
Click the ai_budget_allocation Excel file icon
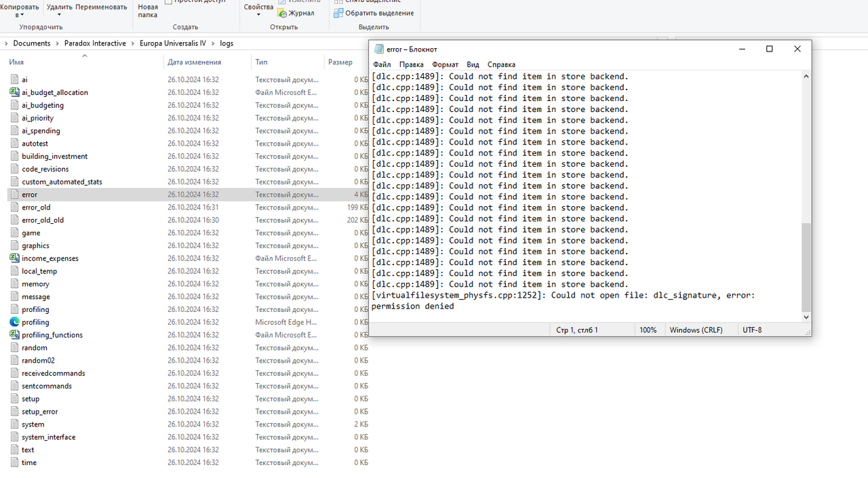[15, 92]
